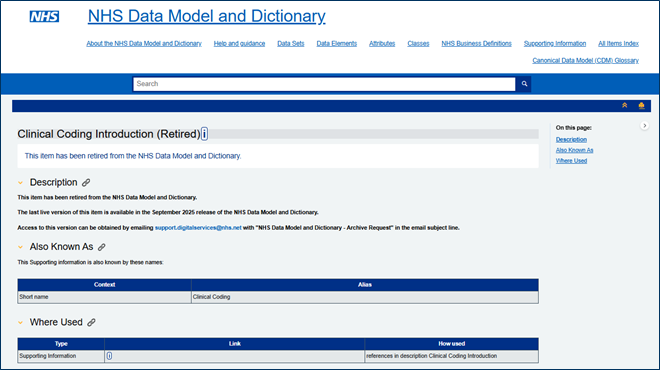This screenshot has width=660, height=370.
Task: Click the Clinical Coding alias cell
Action: click(x=365, y=297)
